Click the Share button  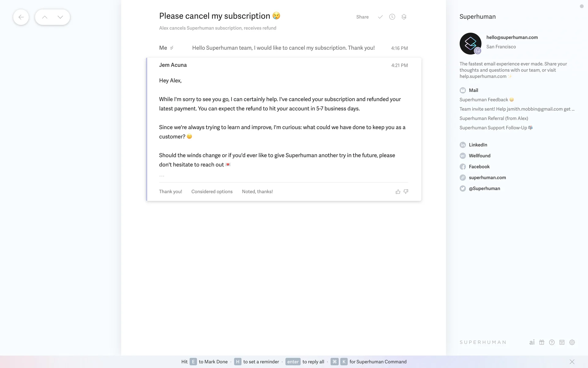point(362,17)
